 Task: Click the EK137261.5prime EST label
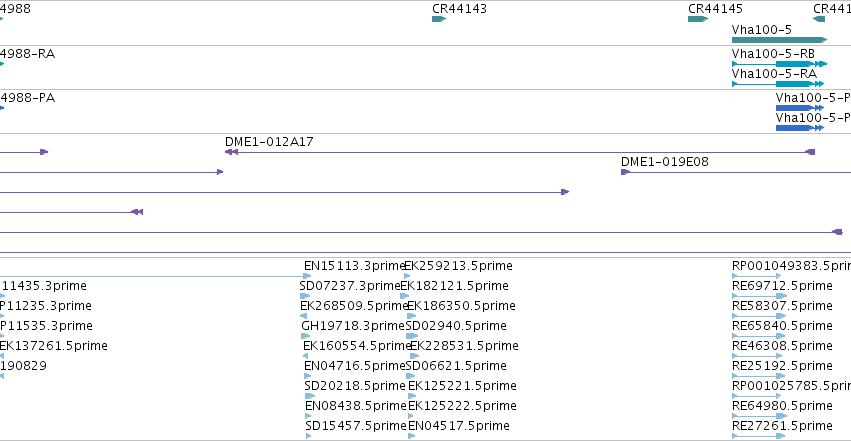54,346
